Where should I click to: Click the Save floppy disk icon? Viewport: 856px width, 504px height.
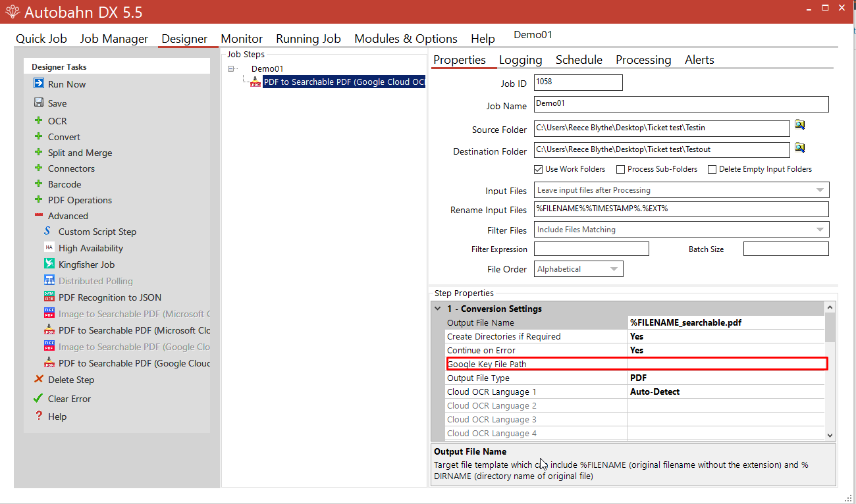click(x=39, y=103)
